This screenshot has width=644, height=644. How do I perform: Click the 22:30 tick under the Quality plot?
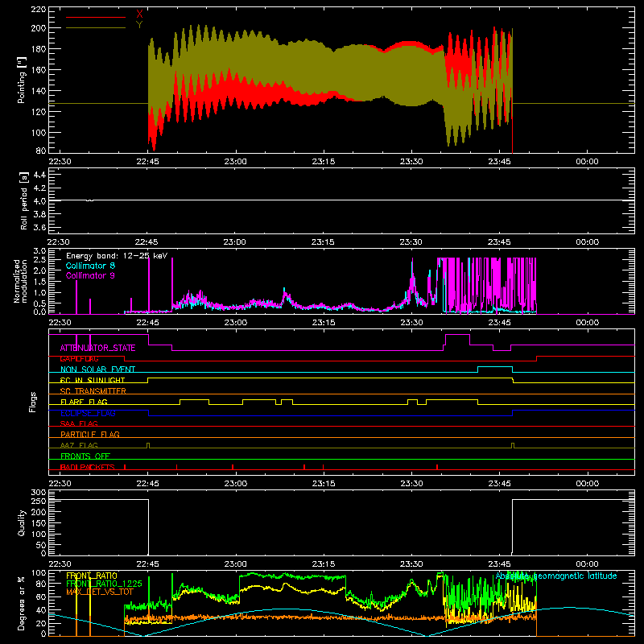[x=60, y=564]
